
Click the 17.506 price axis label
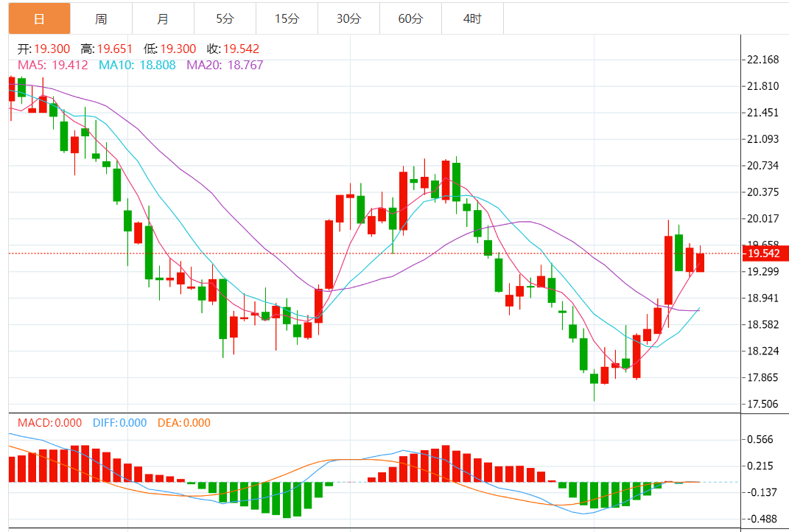[762, 404]
